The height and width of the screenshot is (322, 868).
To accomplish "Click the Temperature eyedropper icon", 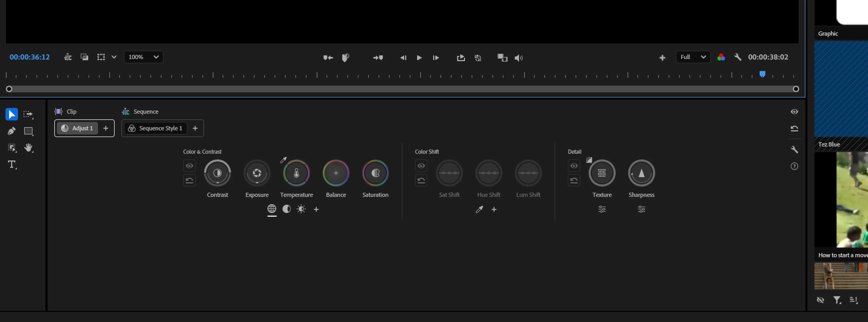I will pos(283,160).
